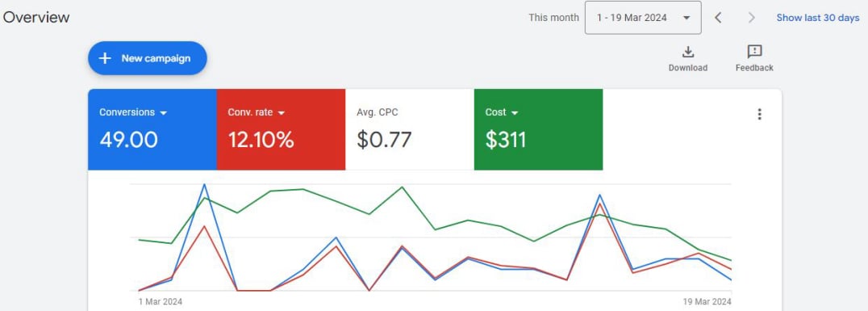Click the Overview page heading

(36, 17)
